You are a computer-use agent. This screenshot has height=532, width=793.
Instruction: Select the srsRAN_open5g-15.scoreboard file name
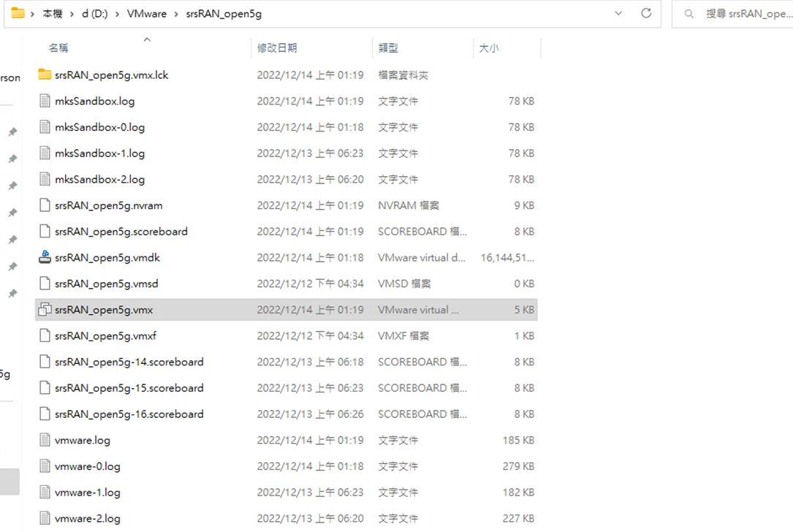tap(129, 388)
